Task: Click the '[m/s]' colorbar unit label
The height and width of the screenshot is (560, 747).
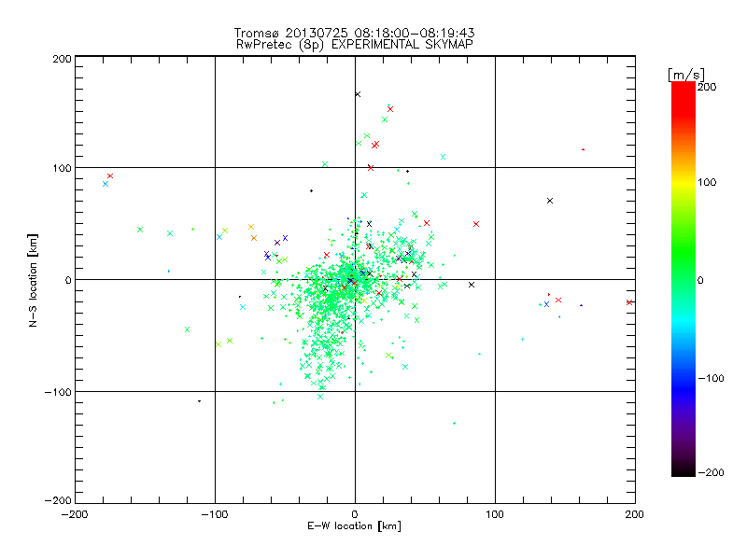Action: tap(686, 75)
